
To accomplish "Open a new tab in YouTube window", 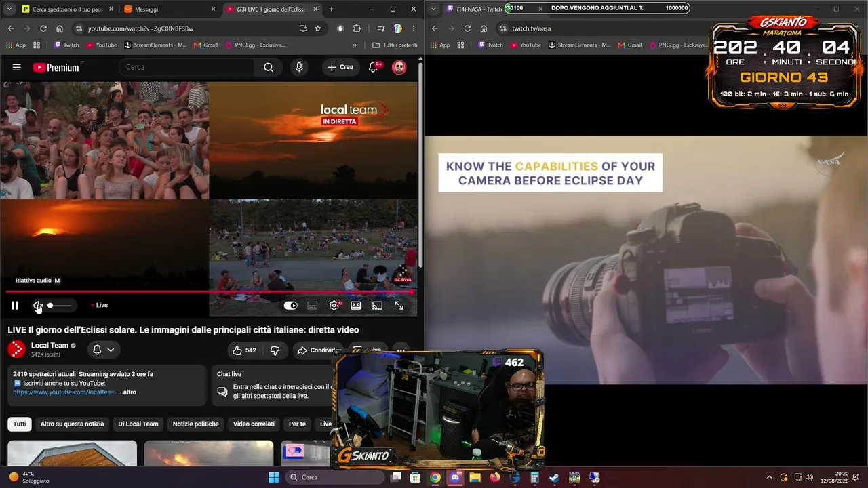I will point(331,9).
